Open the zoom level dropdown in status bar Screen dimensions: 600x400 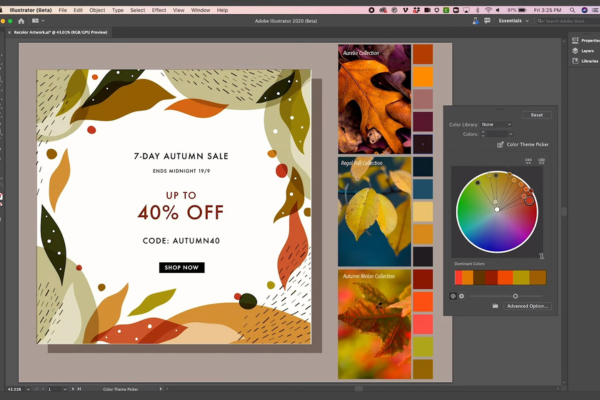[28, 389]
